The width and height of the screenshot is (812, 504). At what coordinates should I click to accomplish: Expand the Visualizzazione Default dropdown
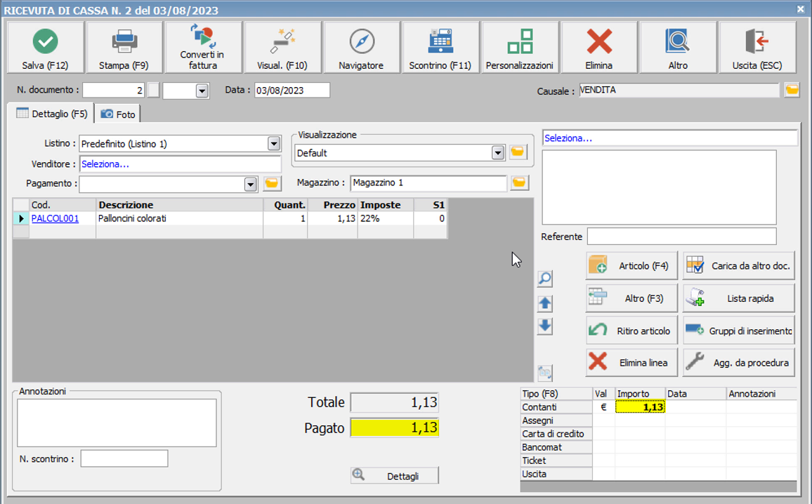(x=498, y=153)
